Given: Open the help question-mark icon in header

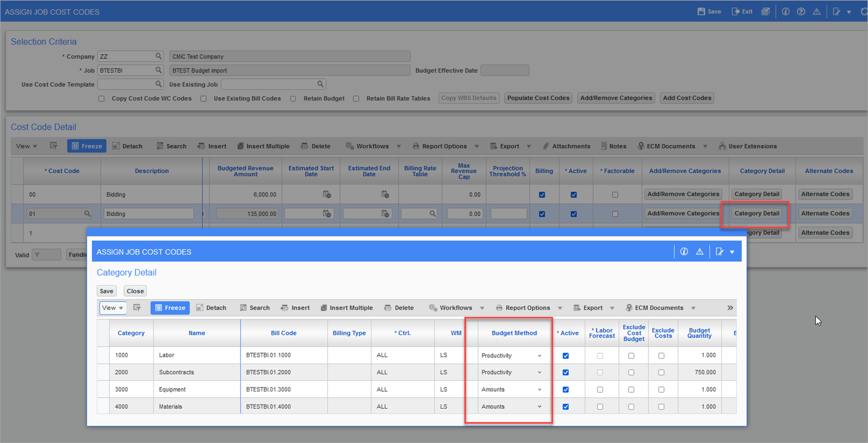Looking at the screenshot, I should (x=801, y=11).
